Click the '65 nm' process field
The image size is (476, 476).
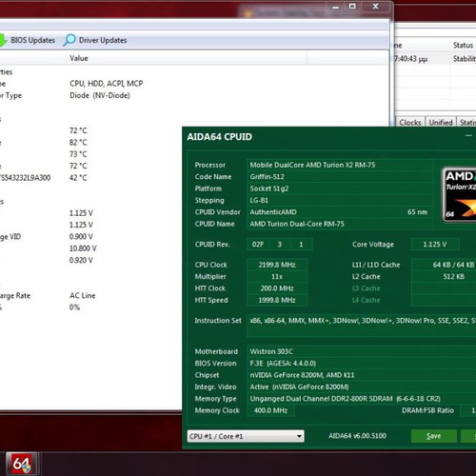point(417,212)
